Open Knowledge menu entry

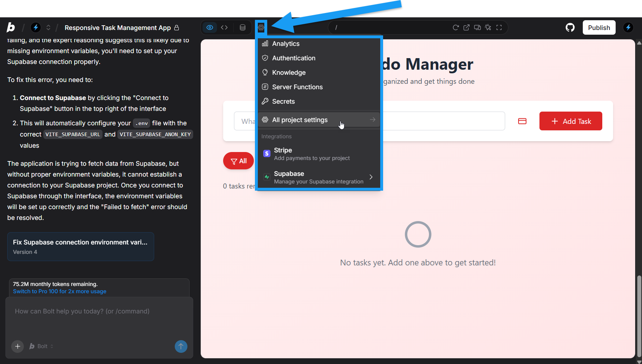(319, 73)
